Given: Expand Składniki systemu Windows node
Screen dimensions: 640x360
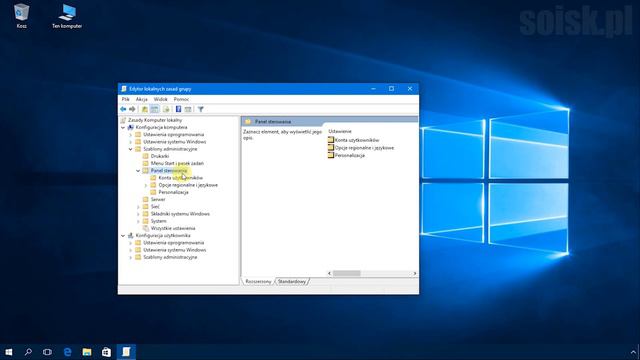Looking at the screenshot, I should pyautogui.click(x=138, y=214).
